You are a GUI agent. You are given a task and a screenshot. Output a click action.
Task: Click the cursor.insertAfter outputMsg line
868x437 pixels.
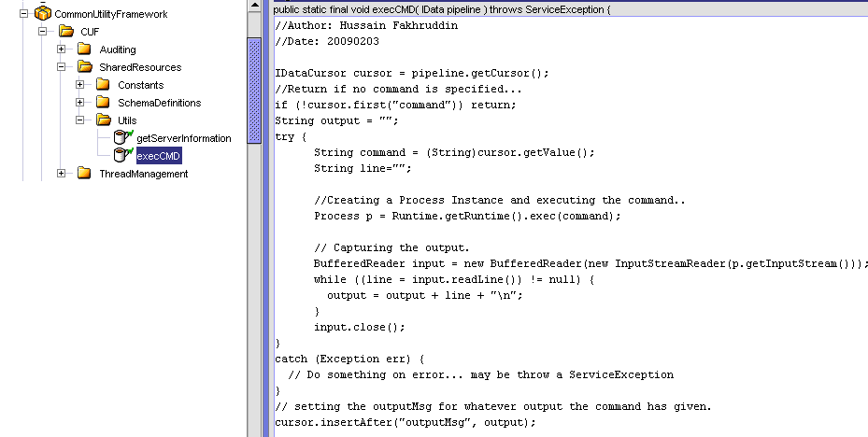click(x=406, y=422)
